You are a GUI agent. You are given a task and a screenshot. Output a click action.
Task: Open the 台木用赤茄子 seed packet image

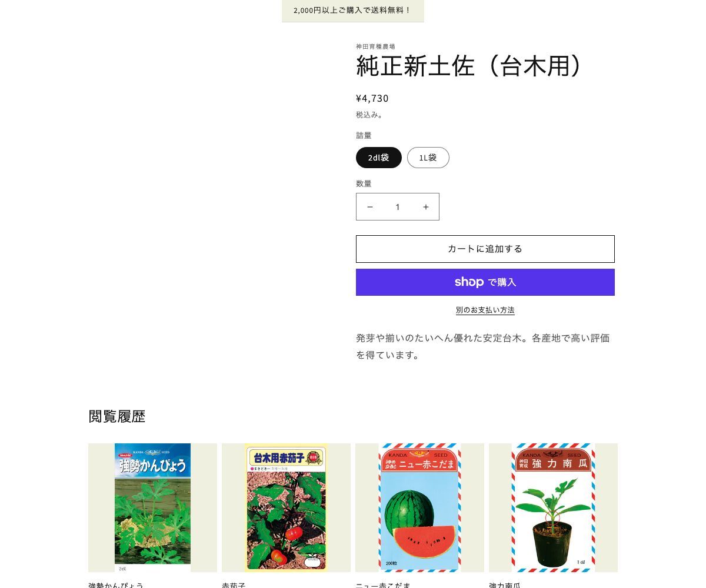point(286,507)
